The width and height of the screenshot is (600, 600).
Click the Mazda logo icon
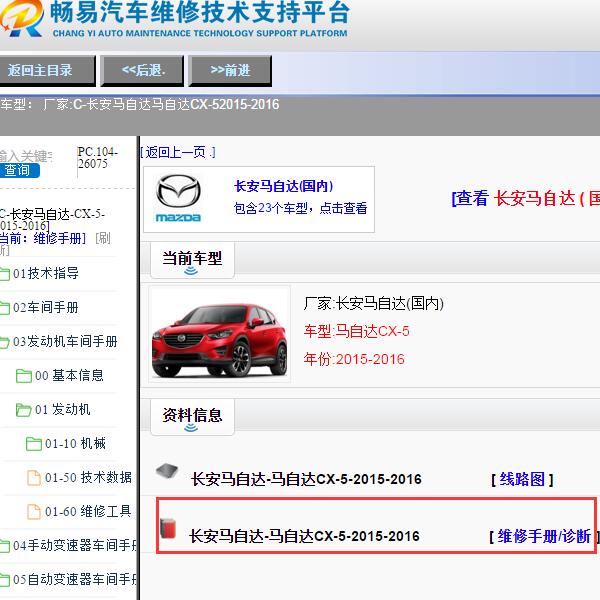point(178,198)
